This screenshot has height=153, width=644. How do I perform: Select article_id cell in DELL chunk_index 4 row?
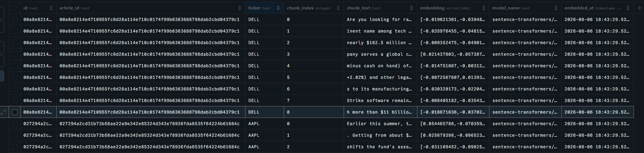pos(151,66)
